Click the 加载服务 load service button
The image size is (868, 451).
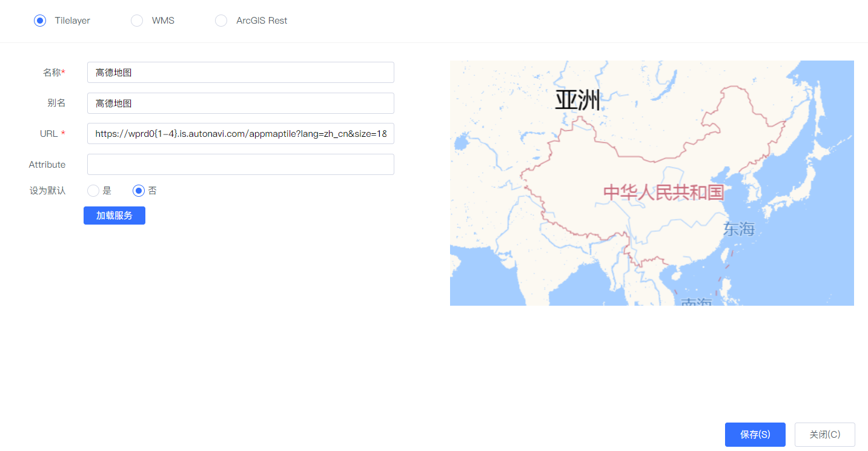point(114,216)
